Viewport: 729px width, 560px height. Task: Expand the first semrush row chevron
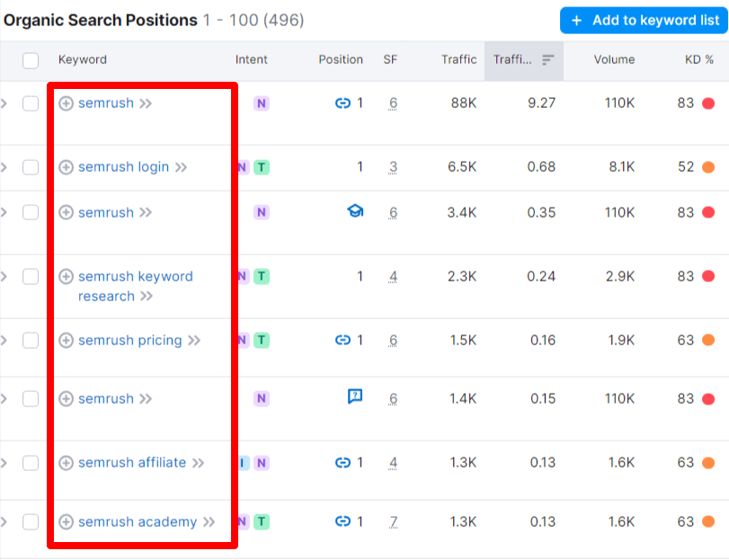coord(6,102)
